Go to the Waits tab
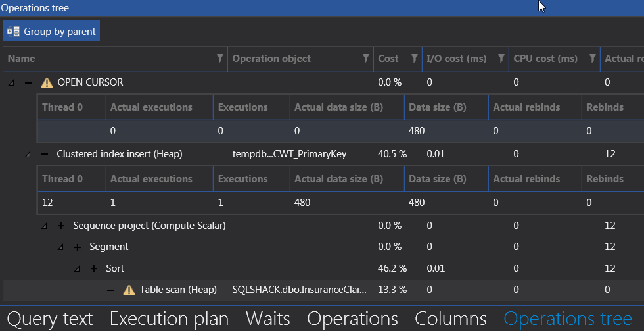Viewport: 644px width, 331px height. pos(267,319)
